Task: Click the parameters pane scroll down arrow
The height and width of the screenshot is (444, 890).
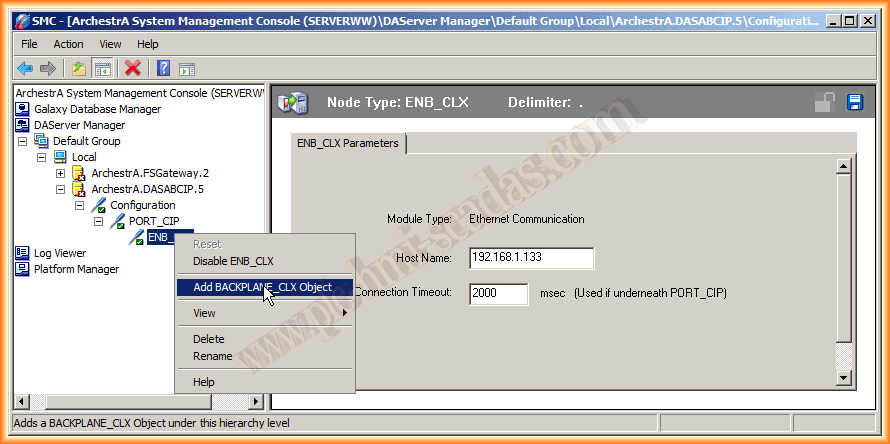Action: click(844, 377)
